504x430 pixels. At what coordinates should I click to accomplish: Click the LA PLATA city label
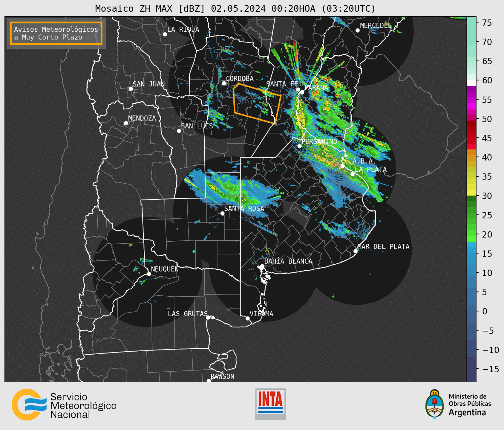point(371,170)
